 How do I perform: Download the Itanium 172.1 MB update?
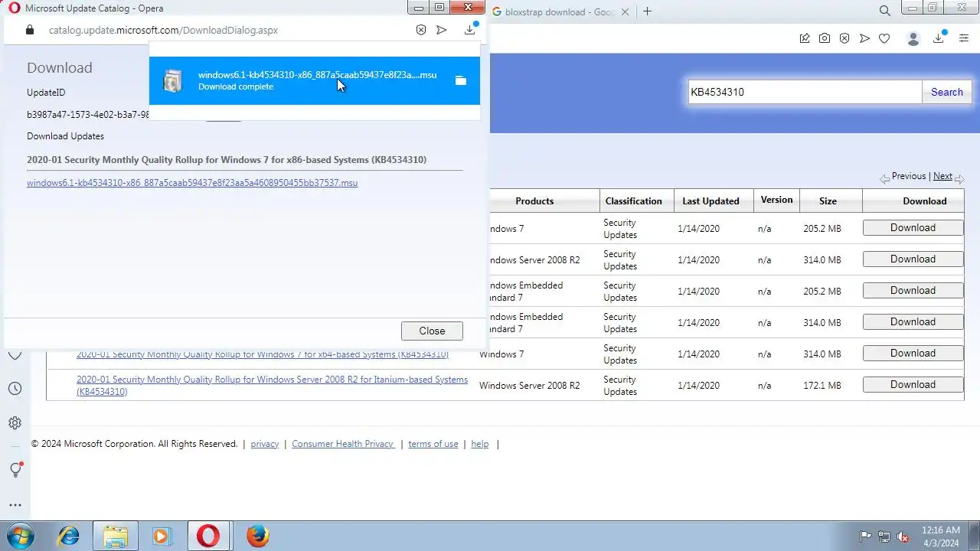[913, 385]
